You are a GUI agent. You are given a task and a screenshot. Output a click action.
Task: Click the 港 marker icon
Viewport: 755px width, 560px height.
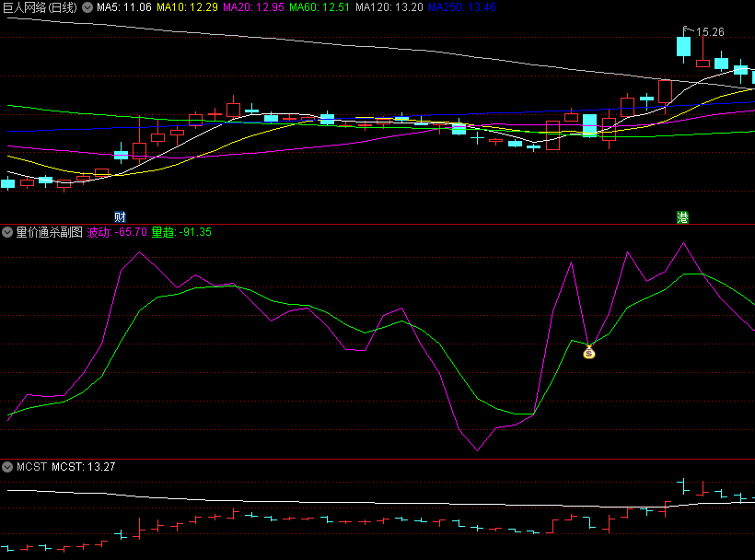tap(682, 217)
